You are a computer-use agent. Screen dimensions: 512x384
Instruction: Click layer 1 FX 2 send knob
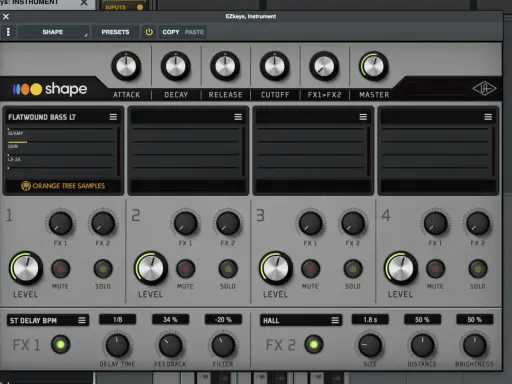pos(103,223)
